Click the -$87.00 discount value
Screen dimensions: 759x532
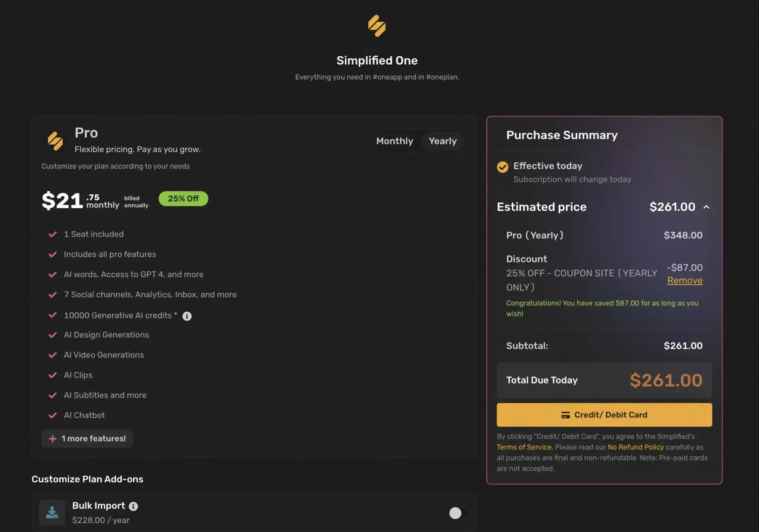pyautogui.click(x=684, y=268)
